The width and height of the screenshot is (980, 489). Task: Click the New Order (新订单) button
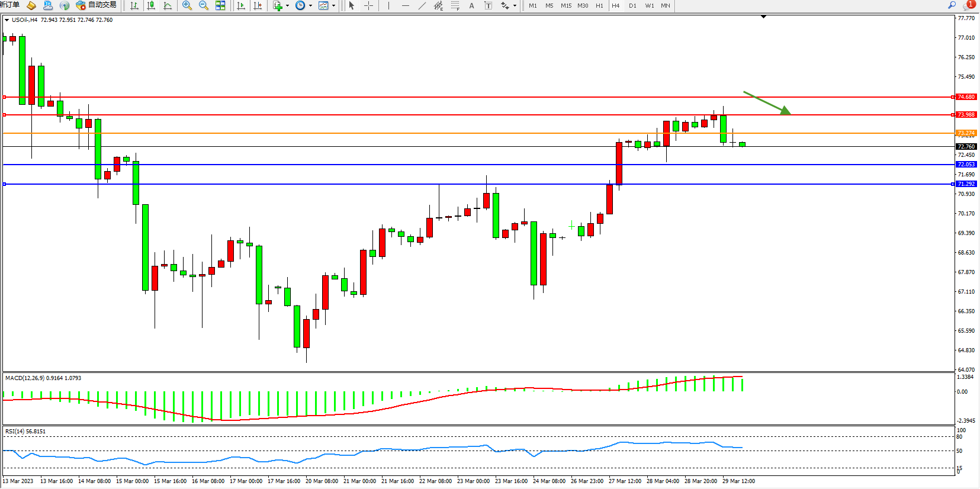pyautogui.click(x=9, y=5)
